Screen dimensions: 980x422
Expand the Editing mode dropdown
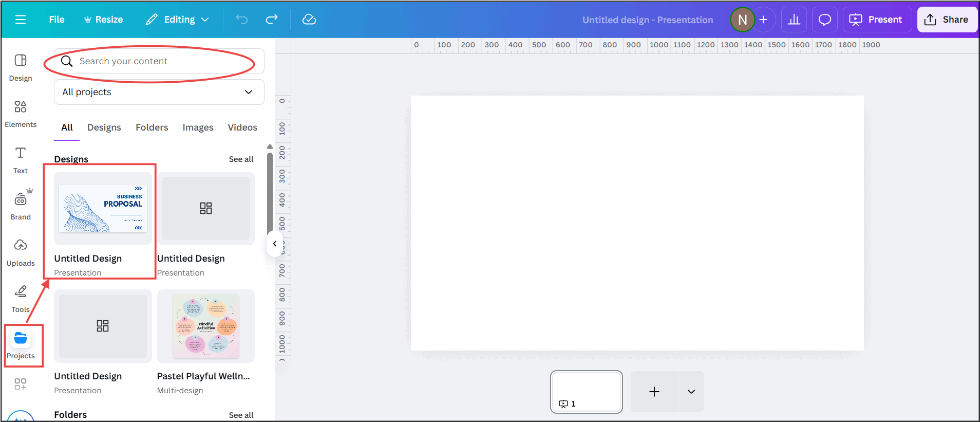(178, 20)
